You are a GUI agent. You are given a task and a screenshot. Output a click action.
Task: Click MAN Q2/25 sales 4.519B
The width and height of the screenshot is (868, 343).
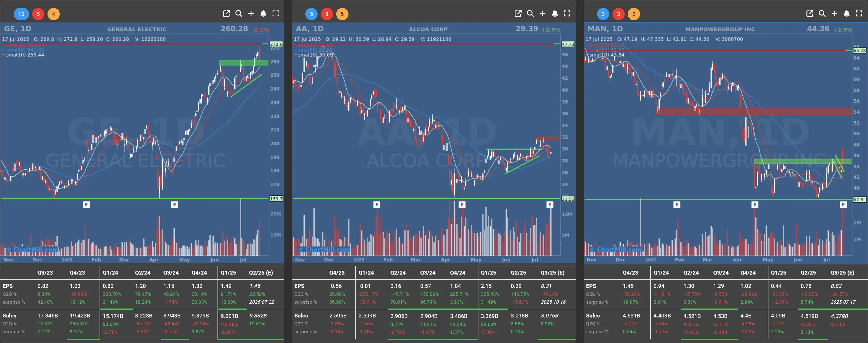tap(809, 316)
